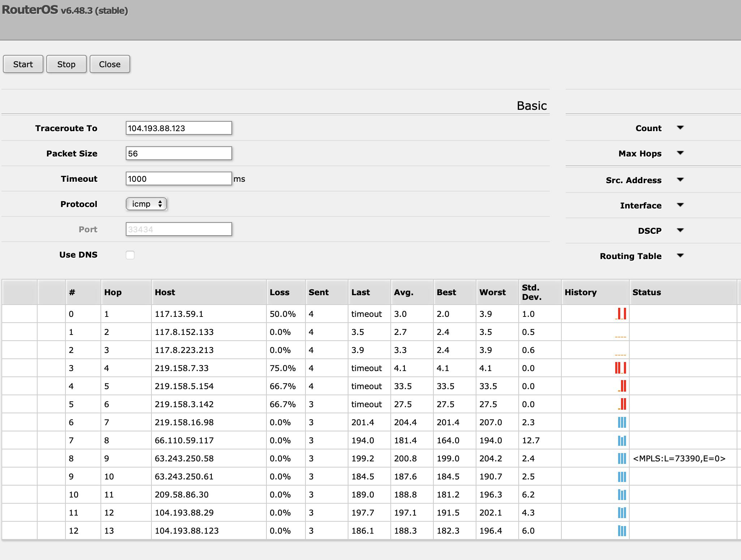Open the Protocol icmp dropdown

(146, 204)
